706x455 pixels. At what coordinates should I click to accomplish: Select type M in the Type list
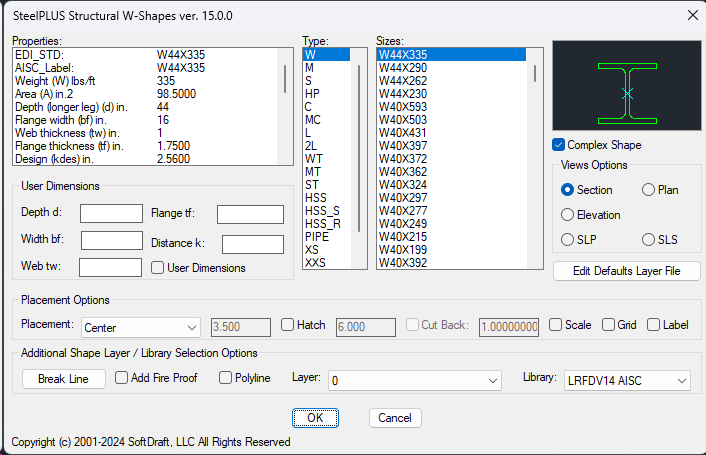pos(327,68)
